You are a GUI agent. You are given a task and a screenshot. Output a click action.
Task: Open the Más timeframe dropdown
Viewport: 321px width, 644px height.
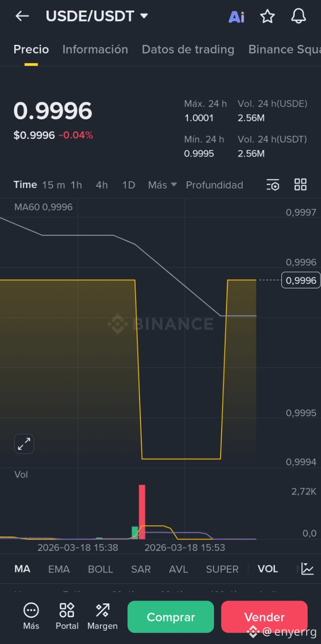(162, 185)
